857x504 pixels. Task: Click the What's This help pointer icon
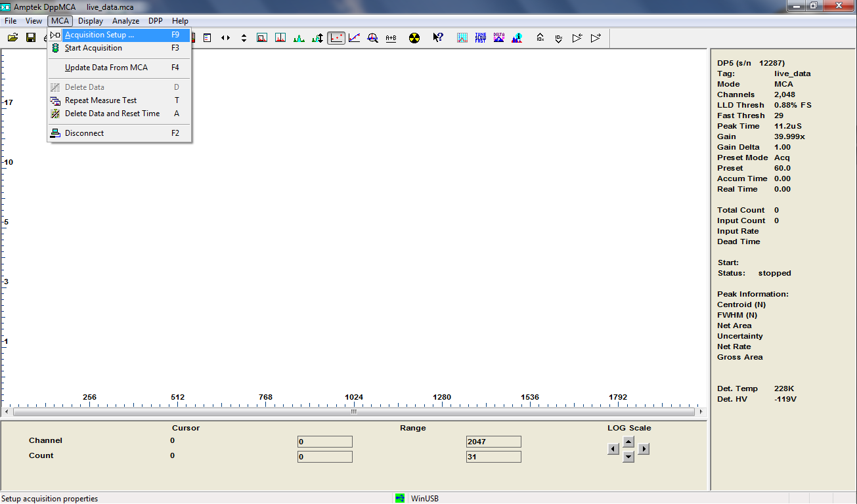click(x=438, y=38)
